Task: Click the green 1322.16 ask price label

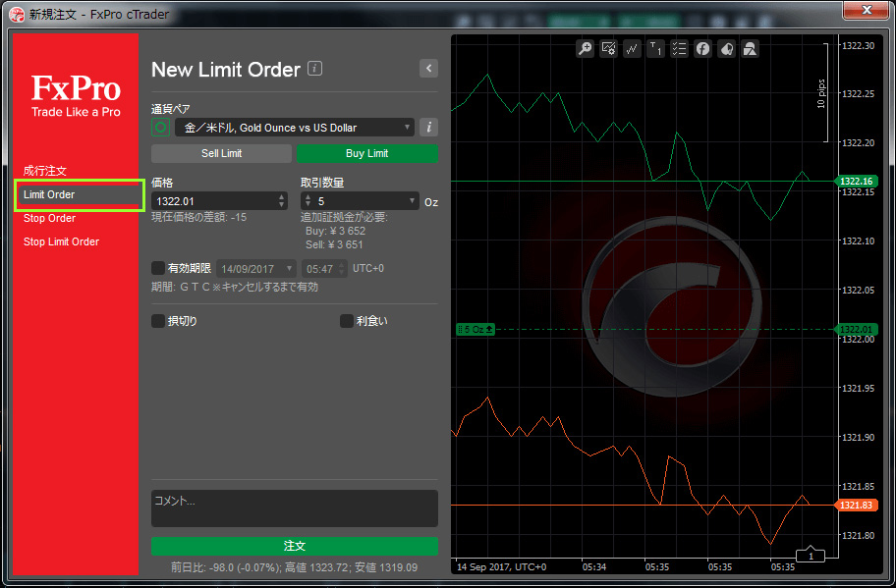Action: (856, 181)
